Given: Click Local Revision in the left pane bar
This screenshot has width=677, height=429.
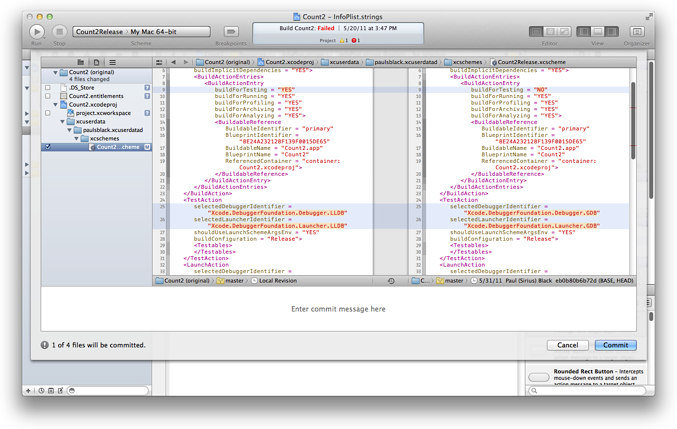Looking at the screenshot, I should tap(277, 281).
